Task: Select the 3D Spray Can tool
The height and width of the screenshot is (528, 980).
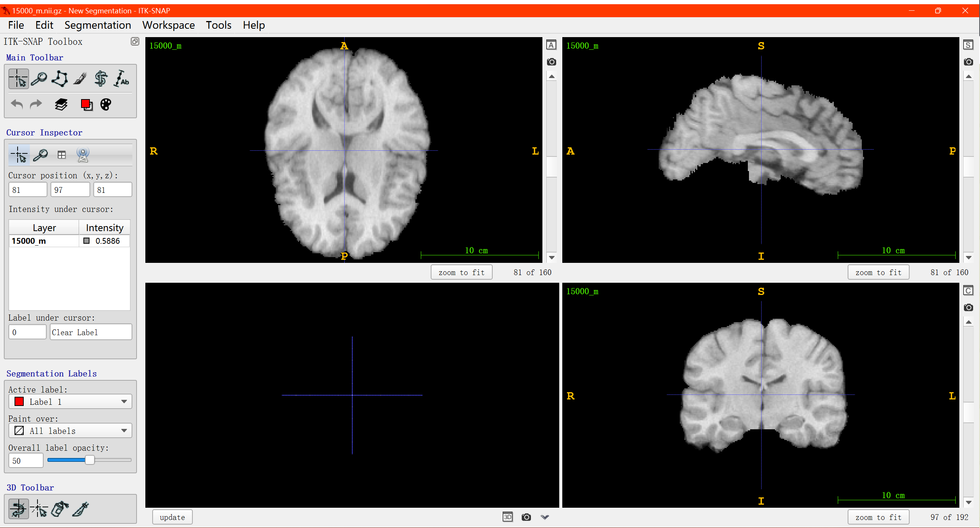Action: click(60, 509)
